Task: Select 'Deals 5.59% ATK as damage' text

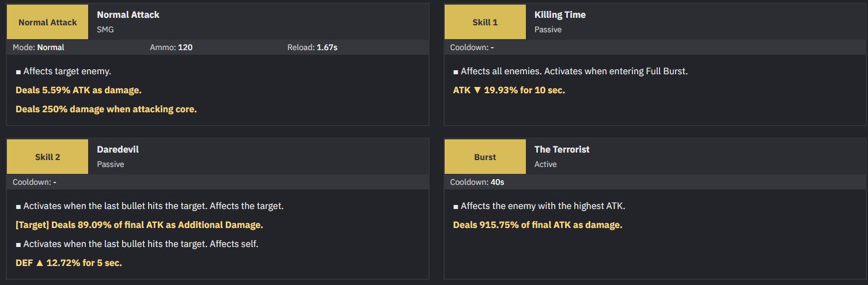Action: (78, 90)
